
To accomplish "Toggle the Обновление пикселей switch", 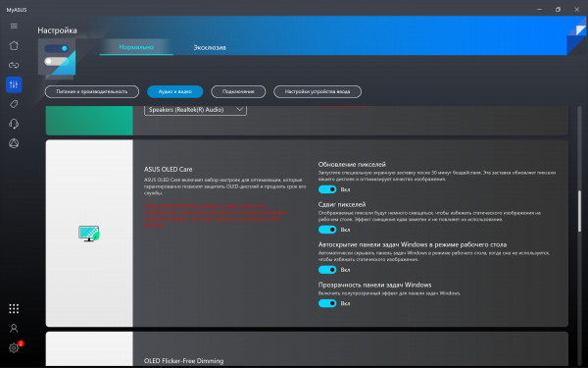I will coord(327,189).
